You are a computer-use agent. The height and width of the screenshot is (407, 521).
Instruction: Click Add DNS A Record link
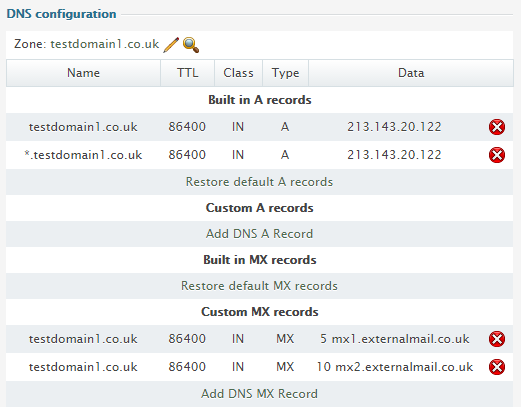pos(259,234)
